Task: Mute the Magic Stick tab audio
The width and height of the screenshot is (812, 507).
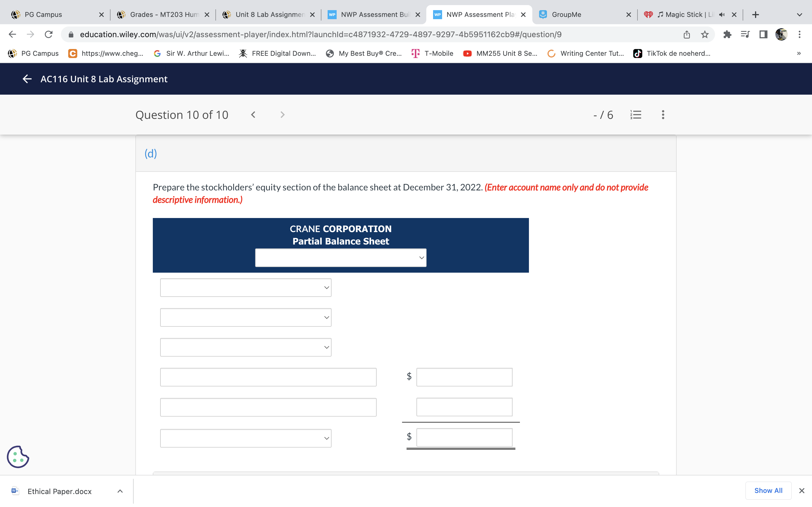Action: [722, 15]
